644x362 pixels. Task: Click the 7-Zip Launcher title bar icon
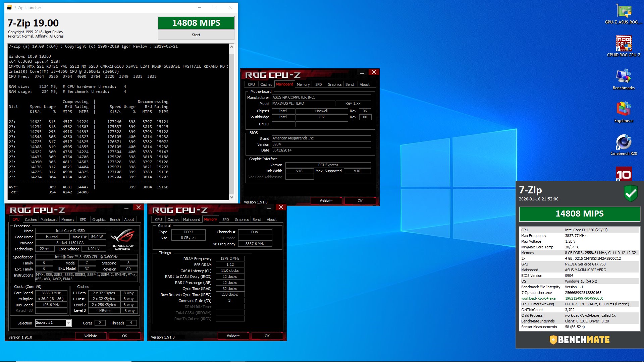9,7
